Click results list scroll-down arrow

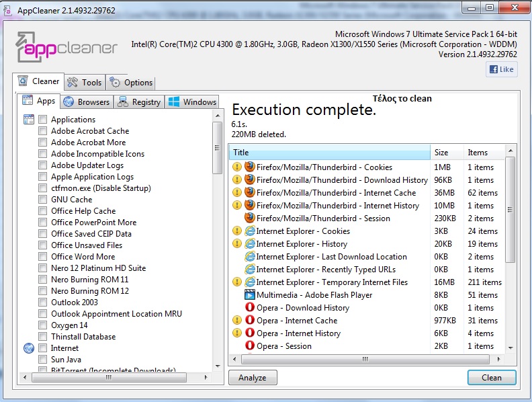coord(511,348)
